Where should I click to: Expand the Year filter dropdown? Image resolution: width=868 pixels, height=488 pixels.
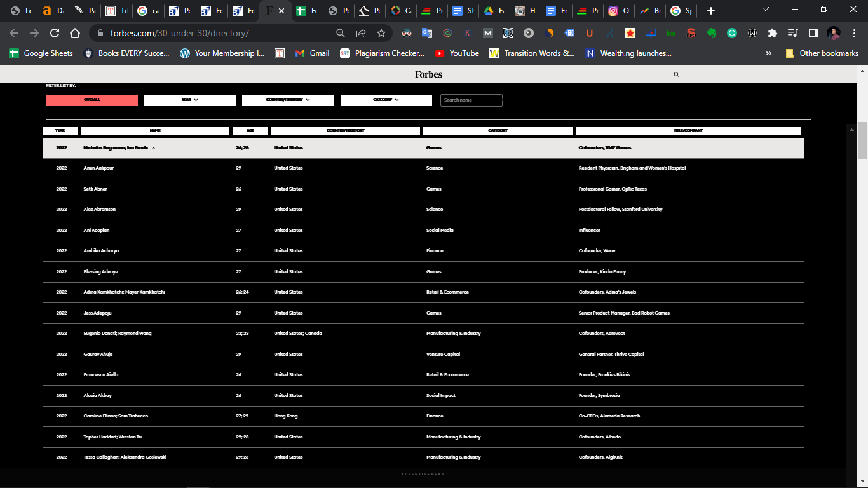190,100
